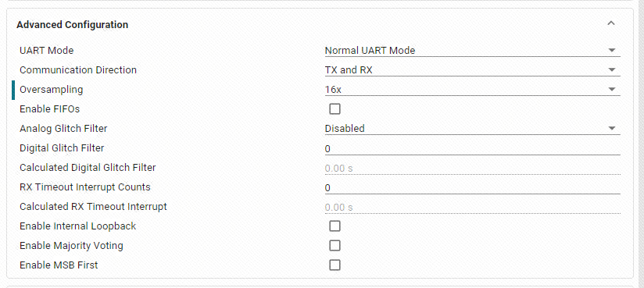Click the Enable FIFOs label
The width and height of the screenshot is (644, 288).
coord(50,109)
